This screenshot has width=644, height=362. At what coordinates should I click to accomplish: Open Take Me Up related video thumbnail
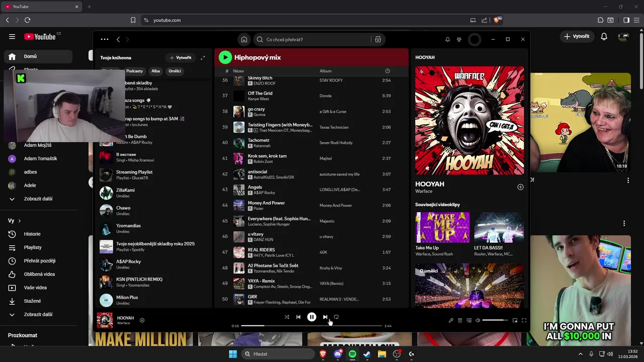click(443, 227)
